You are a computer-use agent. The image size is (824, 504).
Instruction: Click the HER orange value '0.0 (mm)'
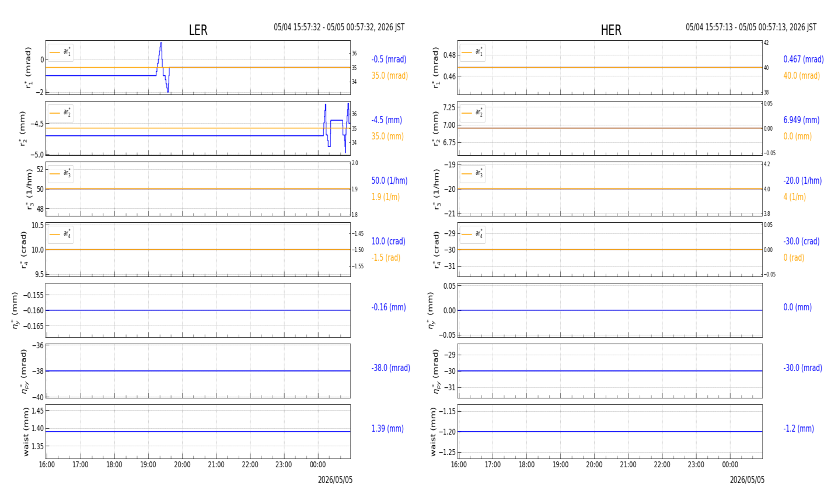pyautogui.click(x=797, y=136)
